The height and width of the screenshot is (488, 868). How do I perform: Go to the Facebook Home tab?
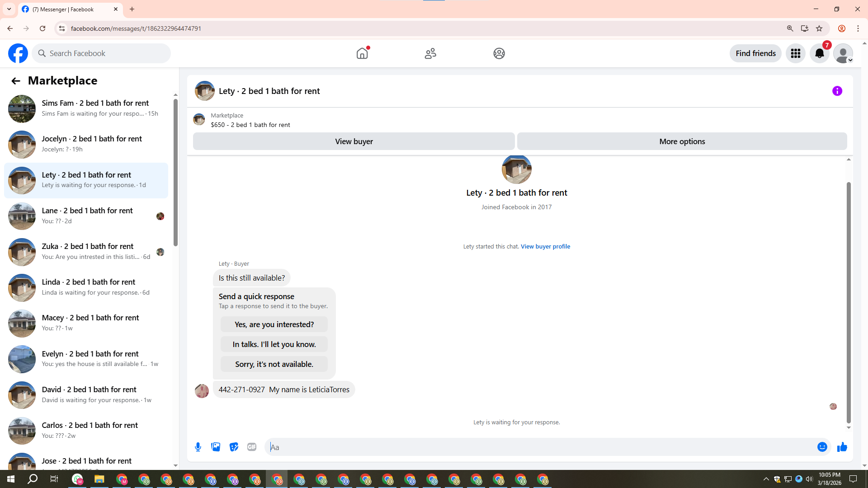point(362,53)
